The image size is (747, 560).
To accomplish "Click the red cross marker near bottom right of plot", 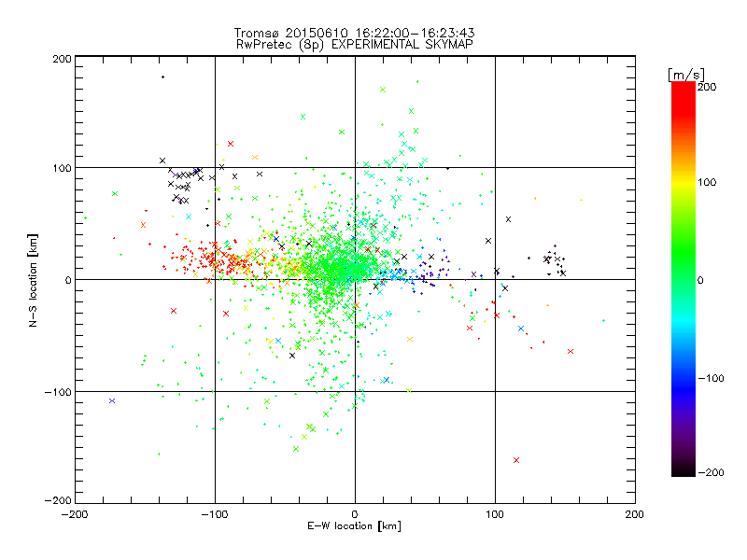I will click(x=516, y=460).
